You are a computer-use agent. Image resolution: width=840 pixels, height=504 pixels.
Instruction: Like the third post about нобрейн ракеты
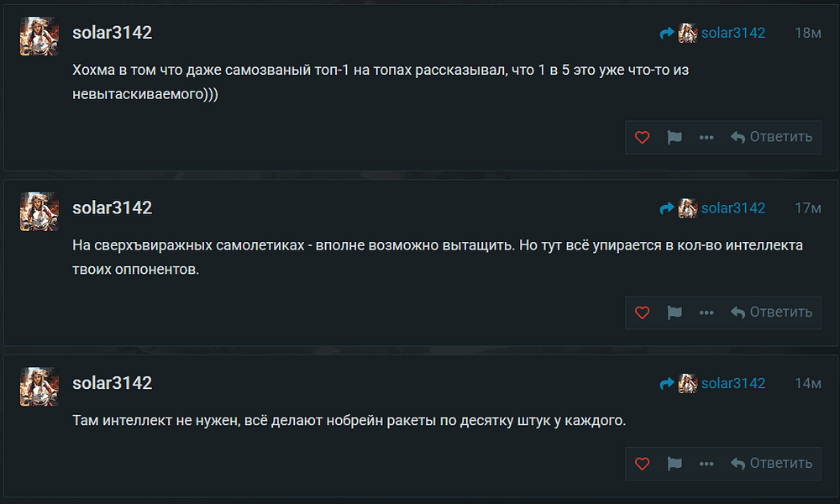tap(643, 463)
